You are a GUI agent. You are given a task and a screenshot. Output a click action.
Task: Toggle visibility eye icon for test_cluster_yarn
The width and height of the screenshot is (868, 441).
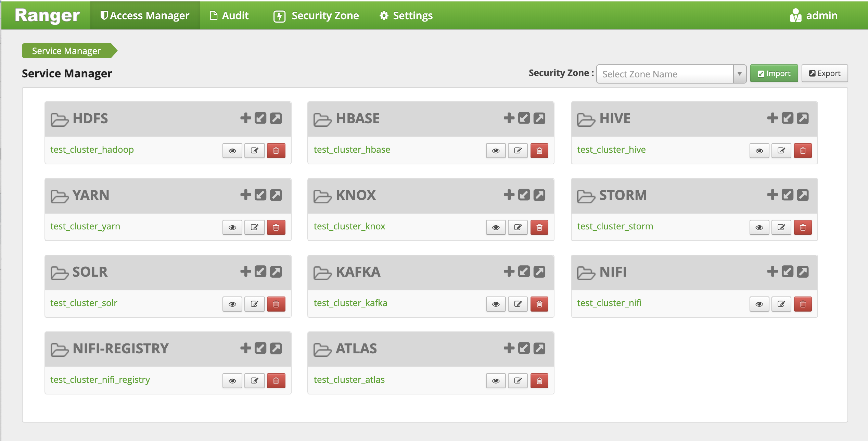coord(232,226)
